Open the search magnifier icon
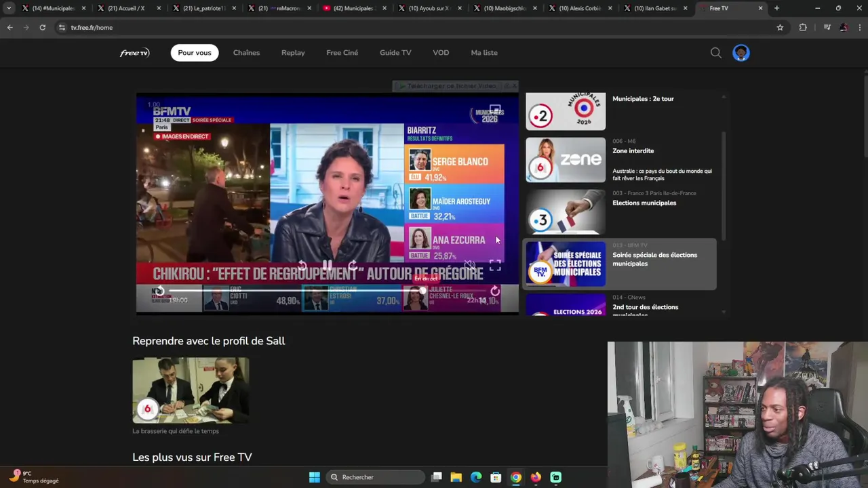This screenshot has height=488, width=868. point(716,53)
